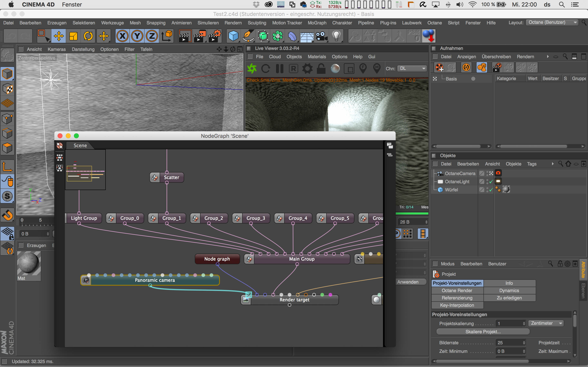Click the Live Viewer lock resolution icon
The image size is (588, 367).
[x=321, y=69]
